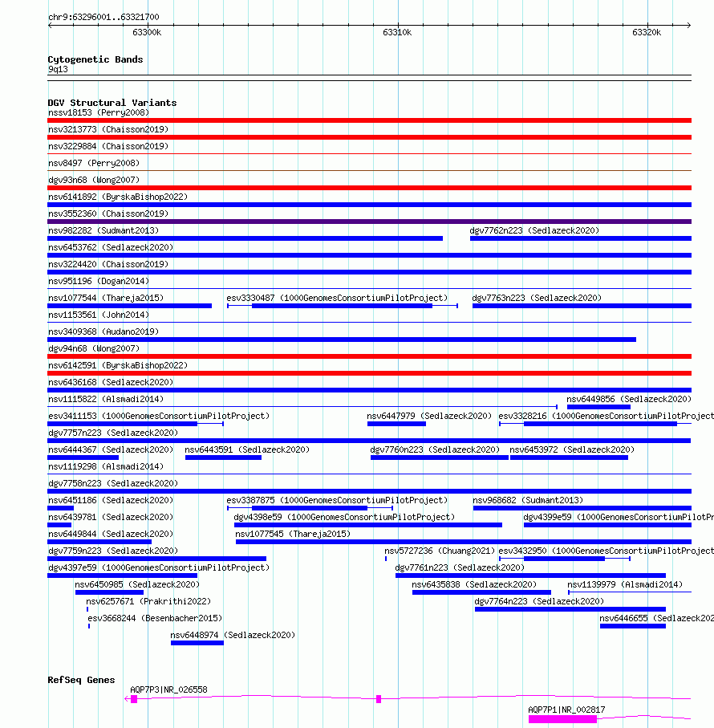Click nsv1077544 (Thareja2015) label

click(106, 298)
